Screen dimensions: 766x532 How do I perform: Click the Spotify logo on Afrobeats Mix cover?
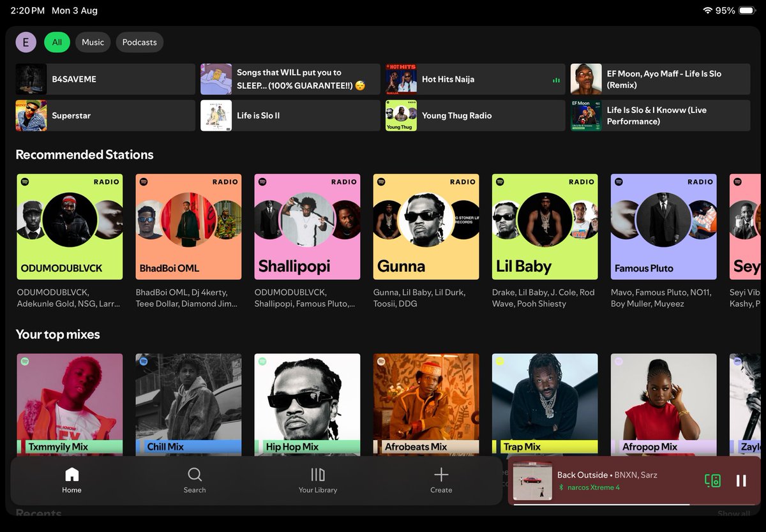pyautogui.click(x=381, y=362)
